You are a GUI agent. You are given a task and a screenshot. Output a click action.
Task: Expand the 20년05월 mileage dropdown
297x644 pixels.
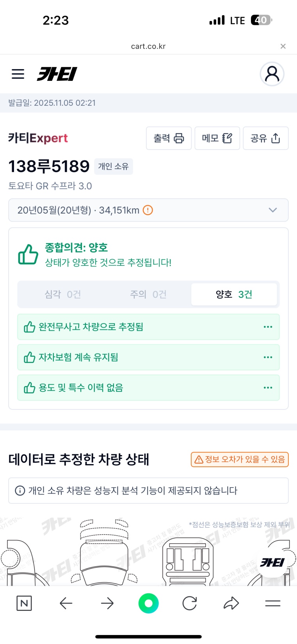point(273,210)
